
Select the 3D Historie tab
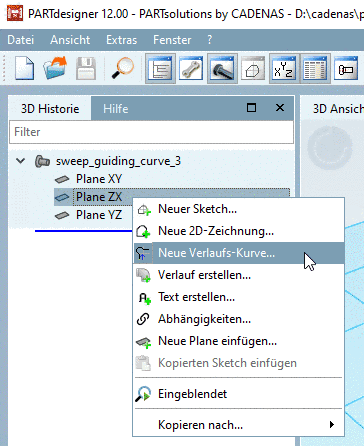50,109
